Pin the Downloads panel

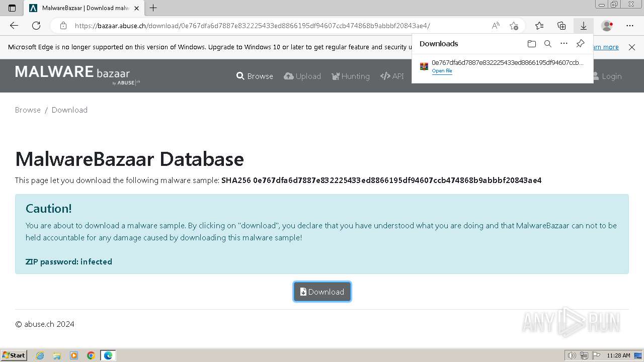[x=580, y=44]
